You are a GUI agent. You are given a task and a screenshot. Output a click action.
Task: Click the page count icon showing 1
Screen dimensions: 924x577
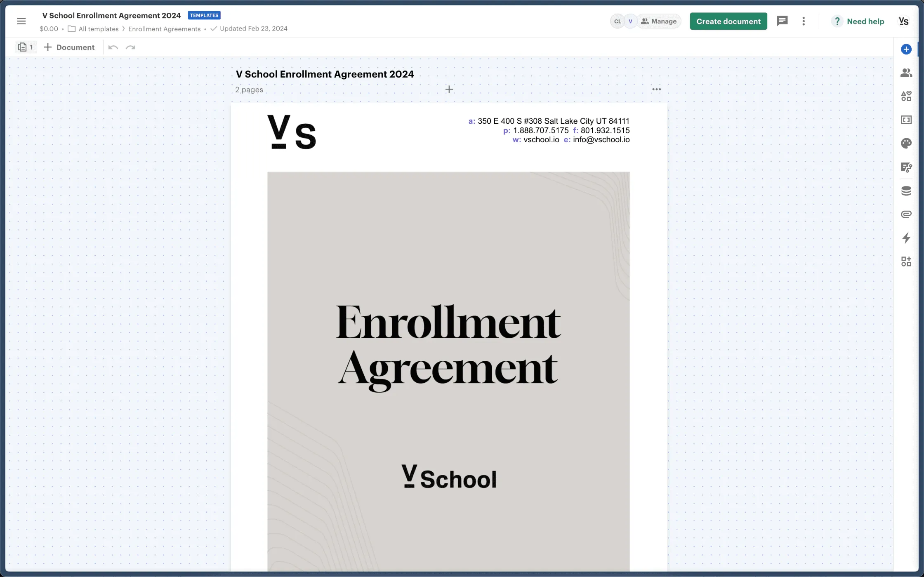tap(26, 47)
